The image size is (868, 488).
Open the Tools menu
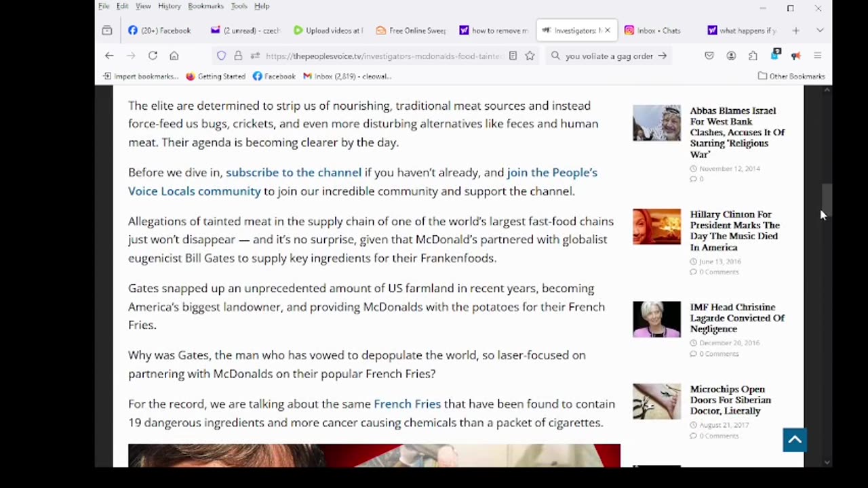click(239, 6)
